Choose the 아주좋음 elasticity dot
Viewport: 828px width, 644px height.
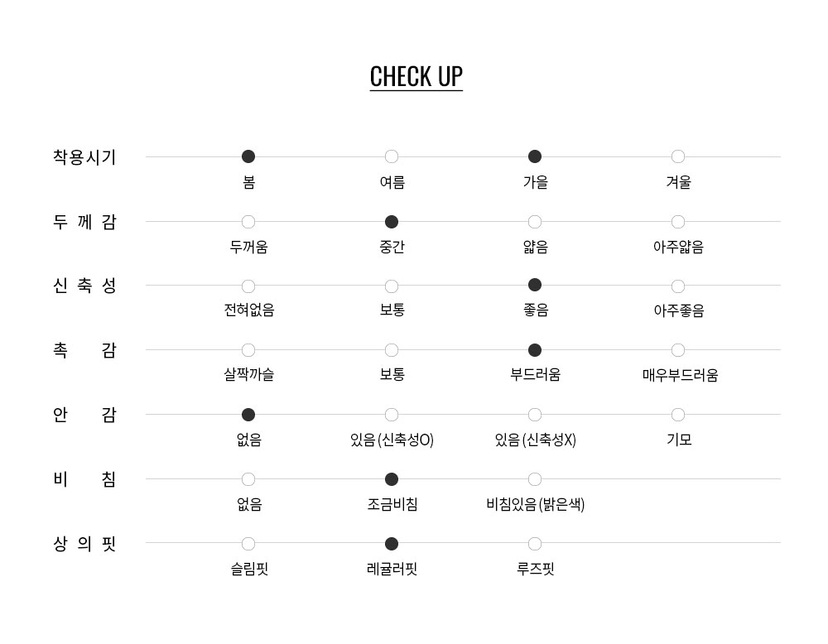pos(678,286)
